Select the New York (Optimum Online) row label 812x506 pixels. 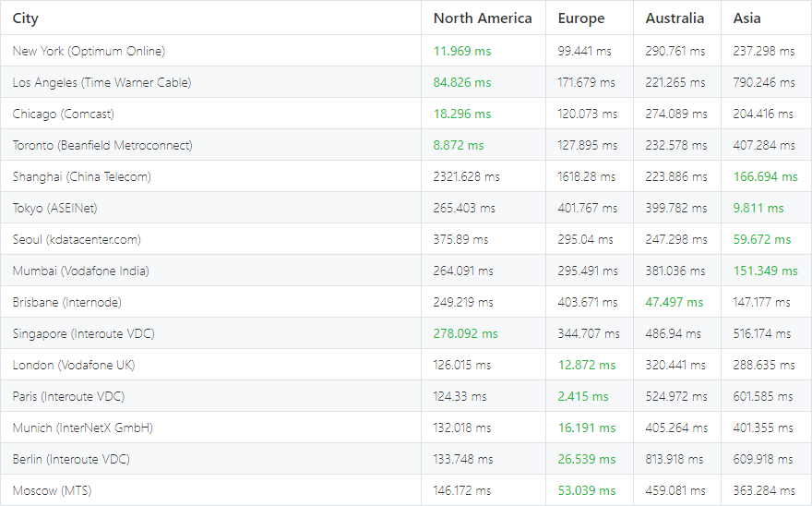coord(89,51)
